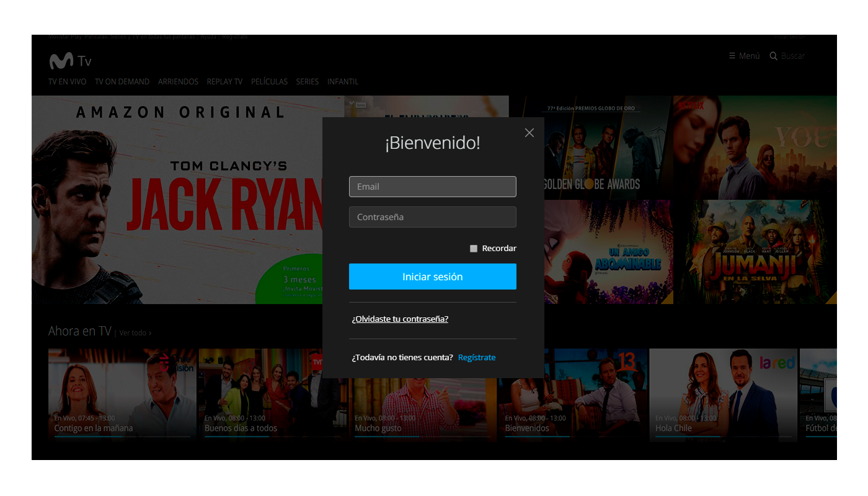Viewport: 868px width, 496px height.
Task: Open the TV EN VIVO menu item
Action: pos(68,82)
